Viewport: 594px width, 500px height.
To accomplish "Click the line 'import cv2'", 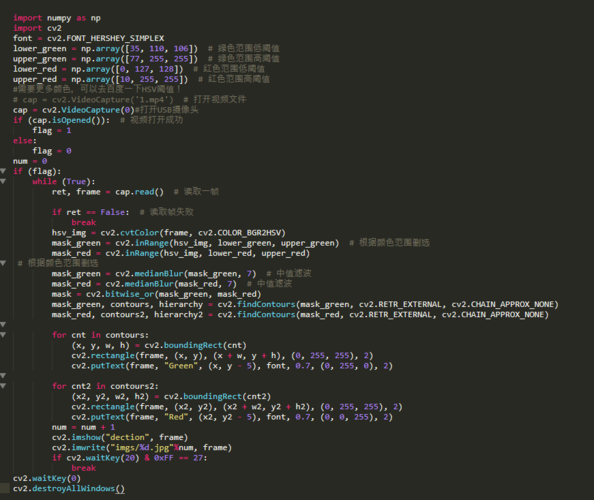I will pos(37,28).
